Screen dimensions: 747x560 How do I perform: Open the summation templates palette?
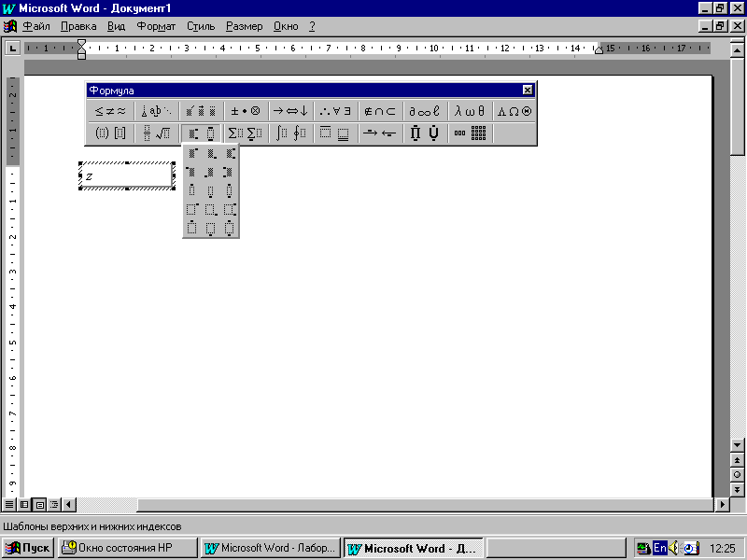(246, 133)
